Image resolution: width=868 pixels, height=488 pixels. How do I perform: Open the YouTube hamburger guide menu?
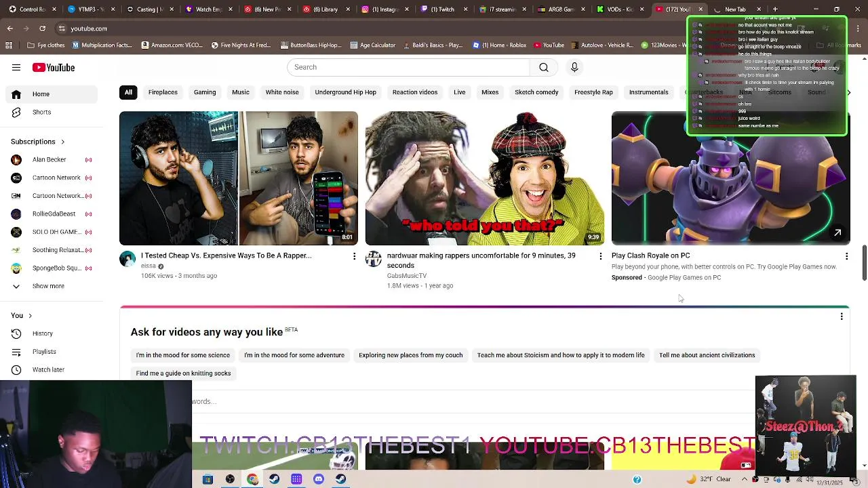[16, 67]
